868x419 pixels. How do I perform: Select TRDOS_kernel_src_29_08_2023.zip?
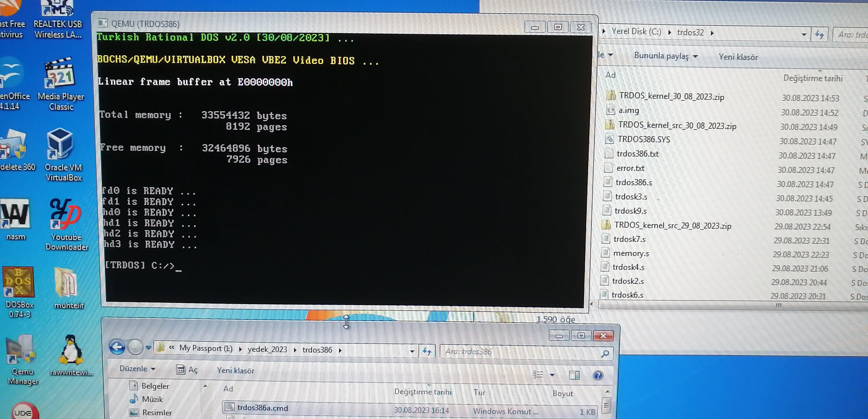pos(666,225)
